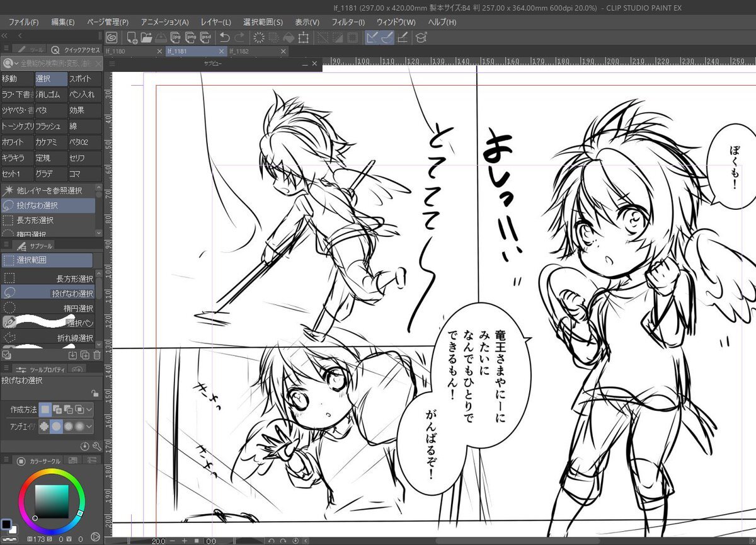Image resolution: width=756 pixels, height=545 pixels.
Task: Click the Fill bucket icon in toolbar
Action: point(289,37)
